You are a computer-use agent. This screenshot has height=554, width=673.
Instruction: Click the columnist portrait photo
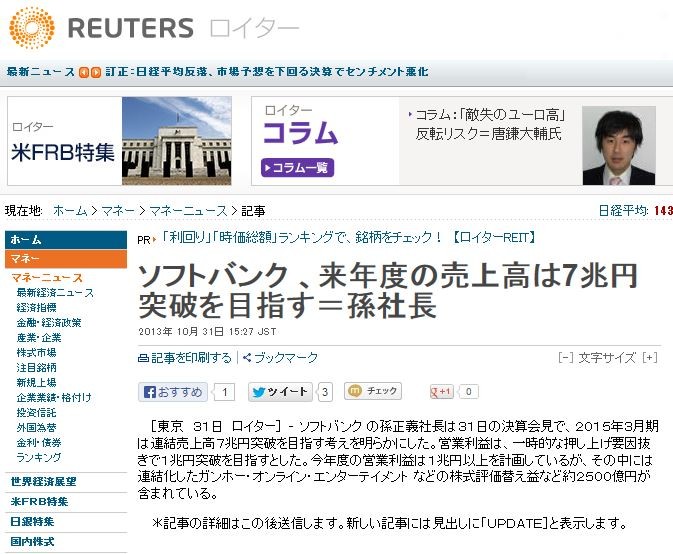(619, 145)
